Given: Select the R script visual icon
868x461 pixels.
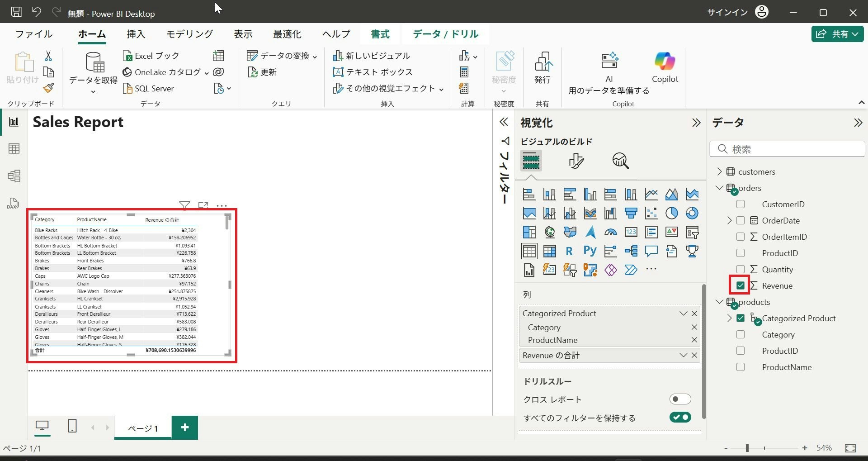Looking at the screenshot, I should point(569,251).
